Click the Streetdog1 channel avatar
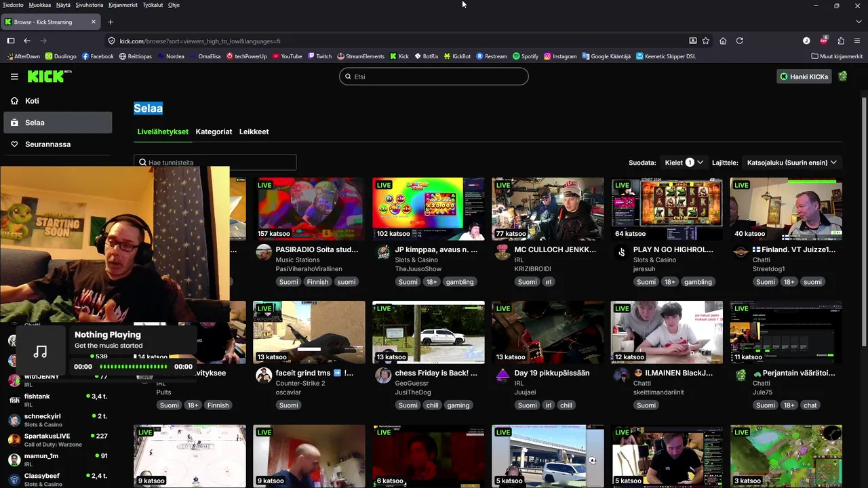Viewport: 868px width, 488px height. 741,252
